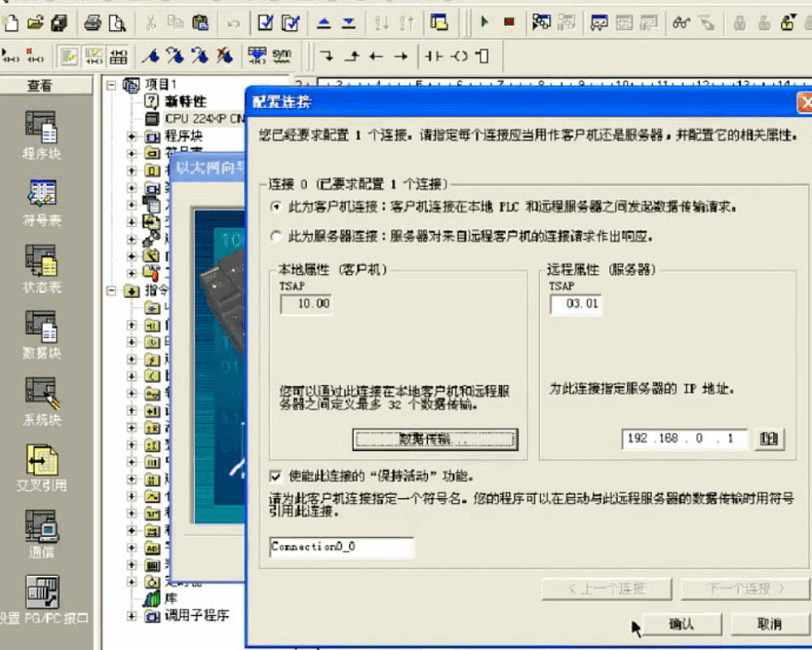Screen dimensions: 812x650
Task: Click the Connection0_0 symbol name field
Action: (x=341, y=547)
